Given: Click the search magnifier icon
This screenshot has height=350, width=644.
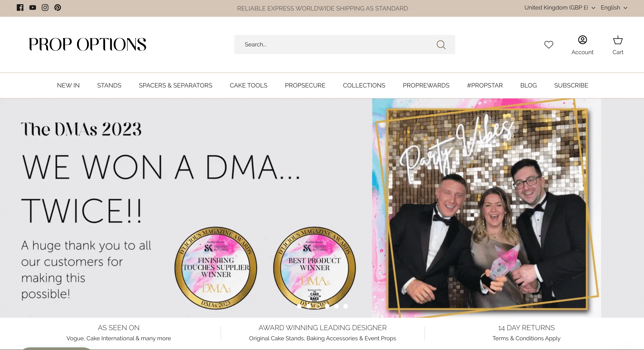Looking at the screenshot, I should coord(441,45).
